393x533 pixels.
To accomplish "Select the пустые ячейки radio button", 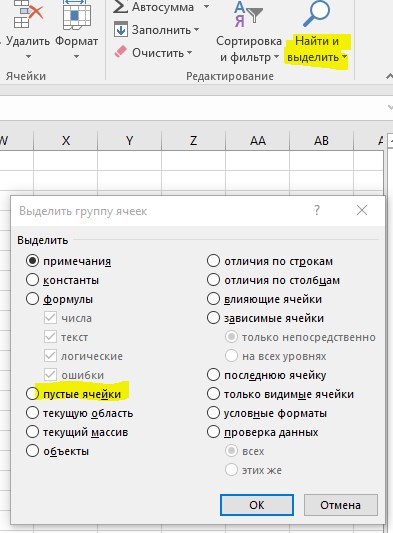I will pyautogui.click(x=32, y=394).
